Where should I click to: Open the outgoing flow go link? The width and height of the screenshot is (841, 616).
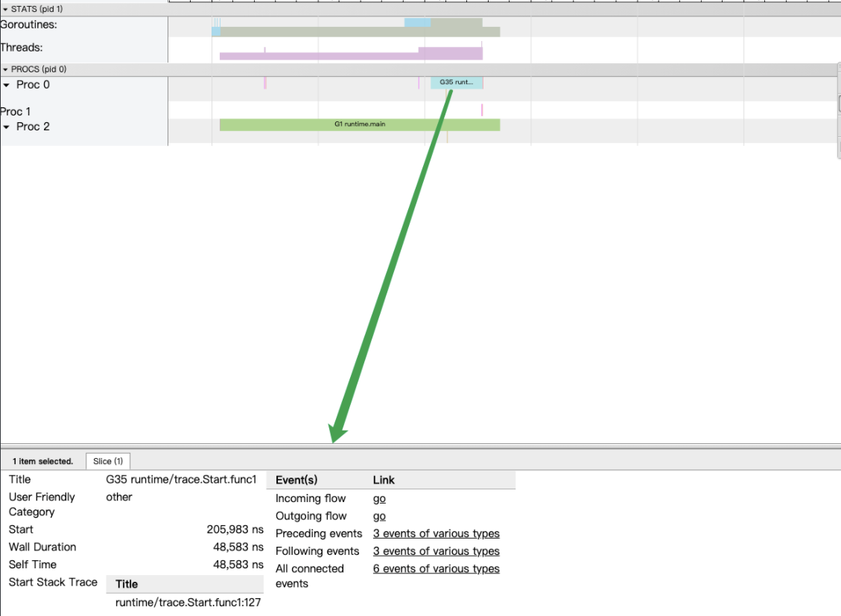[x=379, y=515]
